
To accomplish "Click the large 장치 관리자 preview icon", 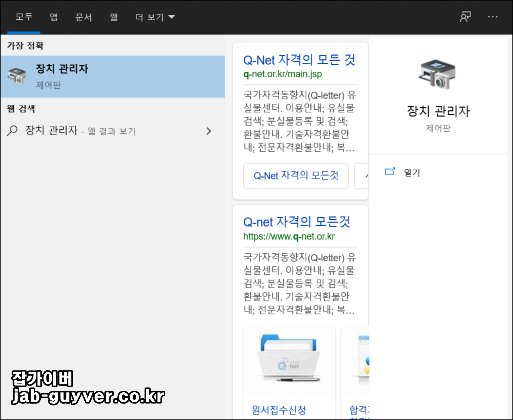I will [437, 74].
